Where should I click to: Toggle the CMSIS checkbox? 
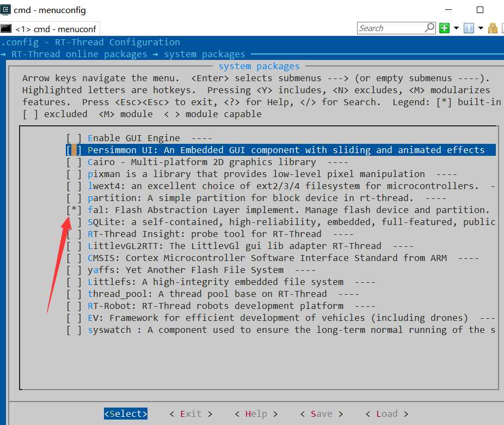(74, 258)
